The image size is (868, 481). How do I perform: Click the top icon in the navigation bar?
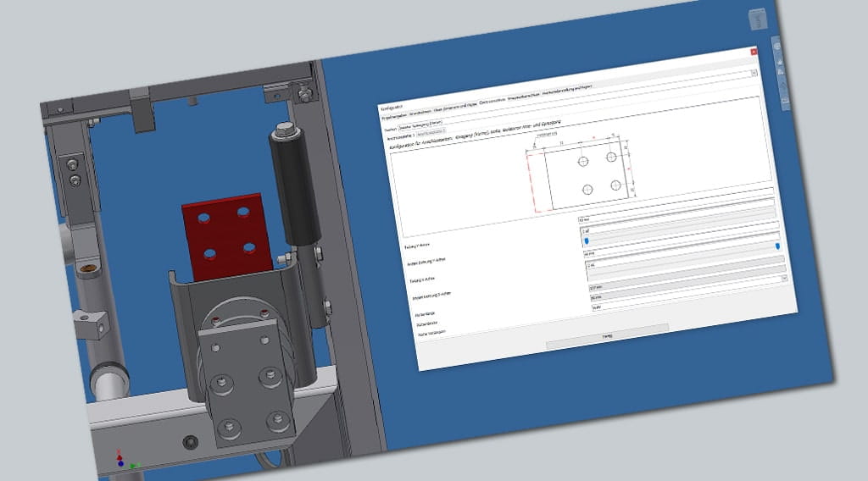coord(778,47)
